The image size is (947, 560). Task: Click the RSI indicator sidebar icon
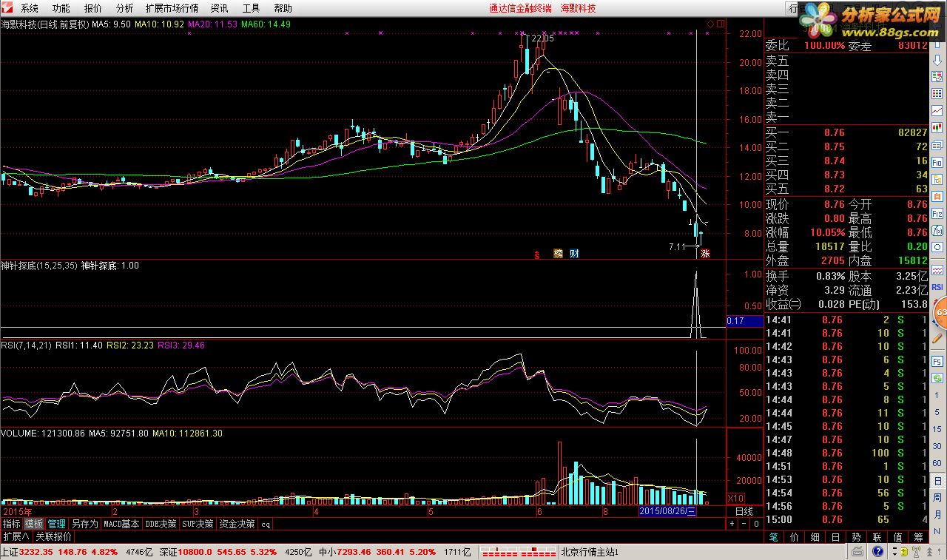937,287
